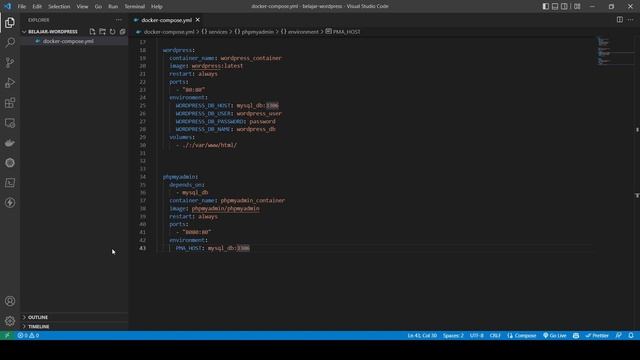Click UTF-8 encoding in status bar
The width and height of the screenshot is (640, 360).
click(476, 336)
